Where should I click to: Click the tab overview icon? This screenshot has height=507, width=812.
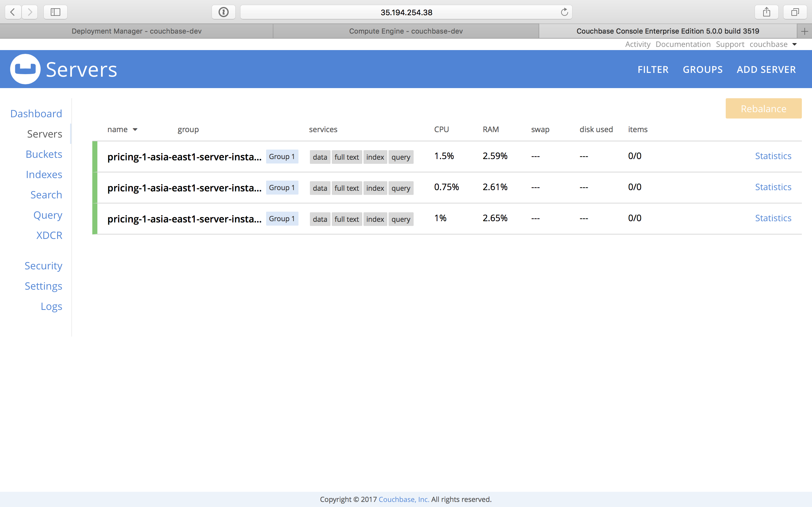[795, 12]
